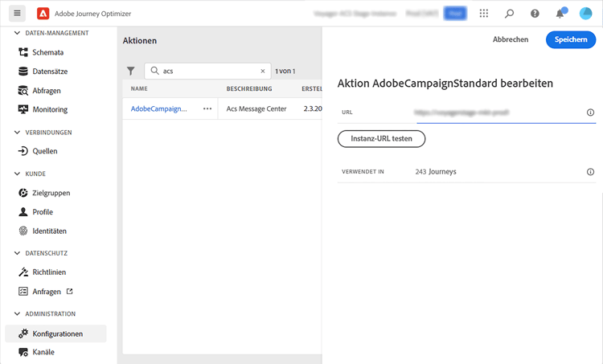This screenshot has width=603, height=364.
Task: Navigate to Quellen
Action: tap(44, 151)
